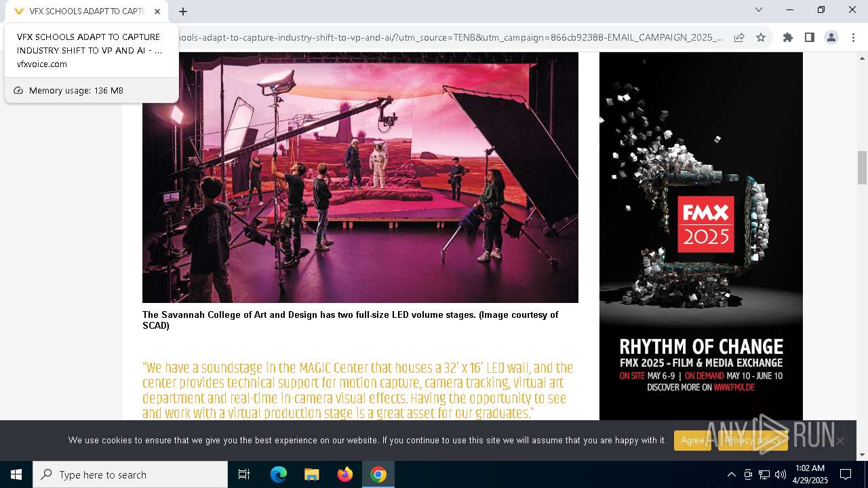Select the VFX Schools tab title

pos(87,11)
